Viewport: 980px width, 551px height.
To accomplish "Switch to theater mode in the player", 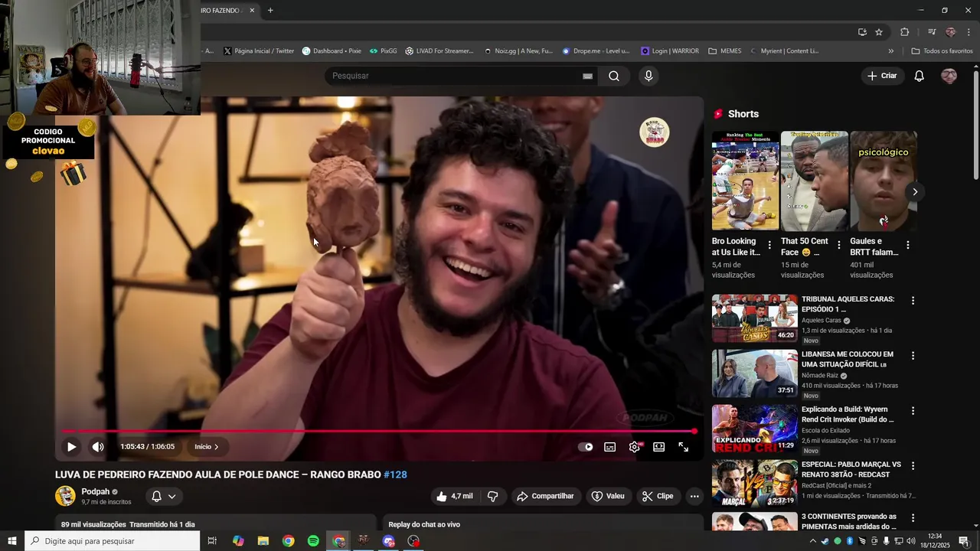I will [658, 447].
